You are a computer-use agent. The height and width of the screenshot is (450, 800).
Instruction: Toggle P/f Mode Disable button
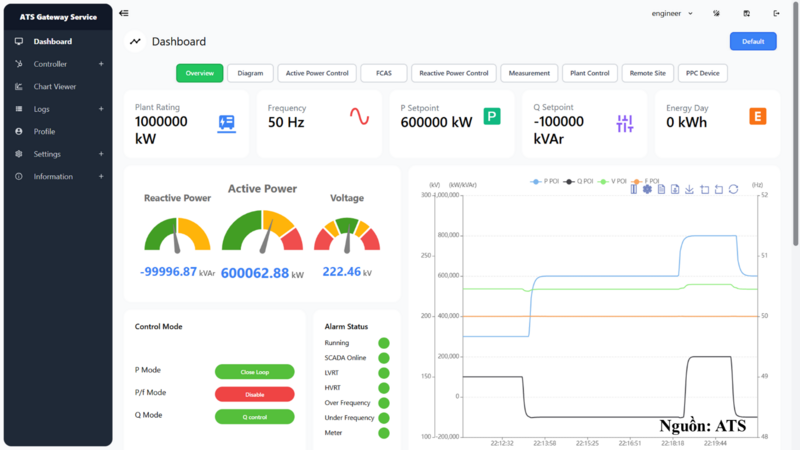pos(255,394)
